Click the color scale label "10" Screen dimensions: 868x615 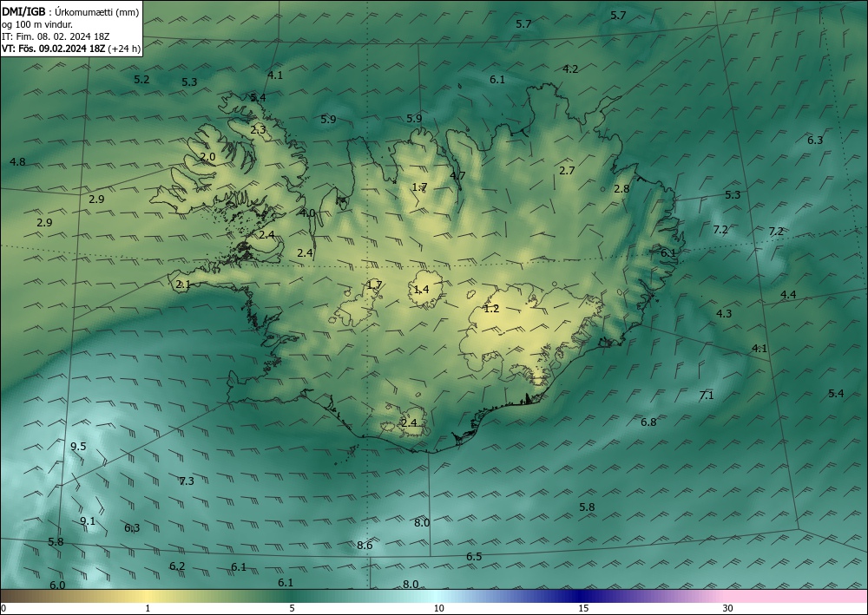pos(438,608)
